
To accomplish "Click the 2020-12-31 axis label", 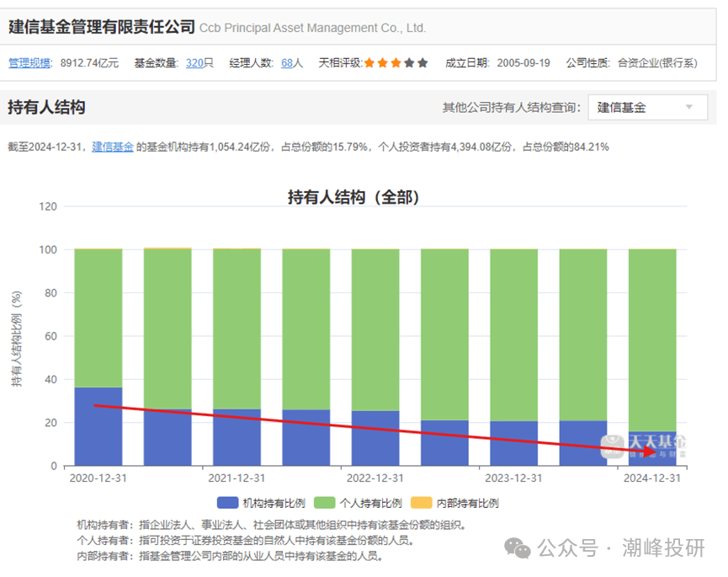I will pyautogui.click(x=98, y=478).
